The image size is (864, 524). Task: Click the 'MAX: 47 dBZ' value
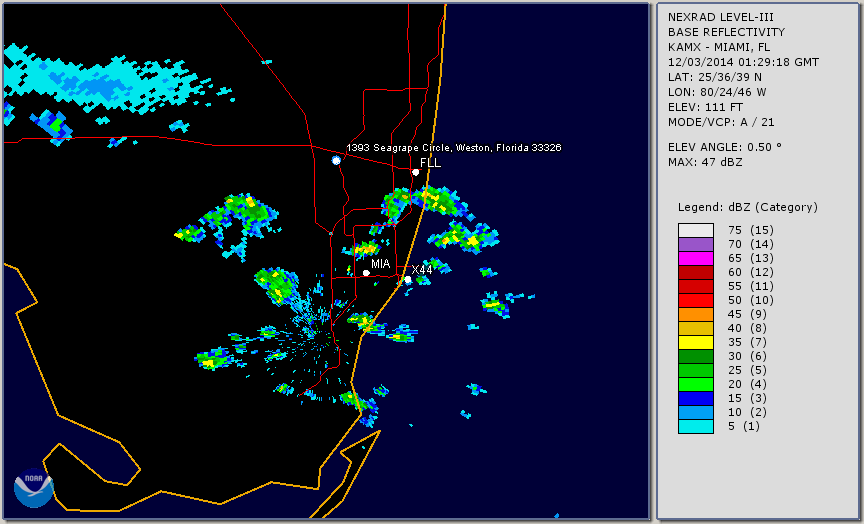705,162
